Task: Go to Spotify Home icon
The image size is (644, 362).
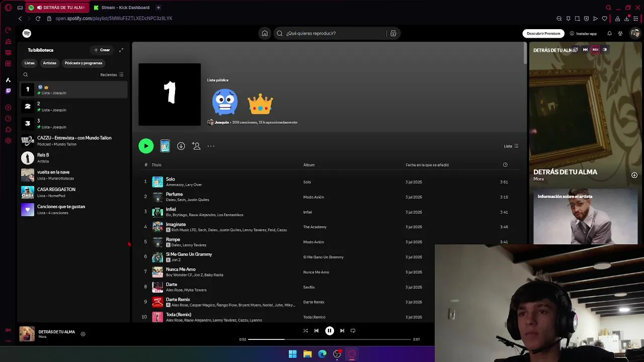Action: (x=265, y=33)
